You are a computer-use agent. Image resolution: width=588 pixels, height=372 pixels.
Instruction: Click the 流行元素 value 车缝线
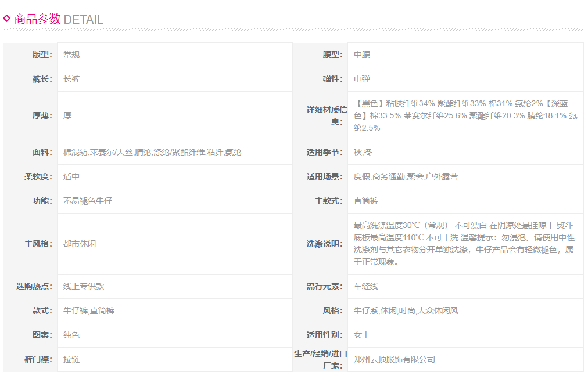point(366,286)
